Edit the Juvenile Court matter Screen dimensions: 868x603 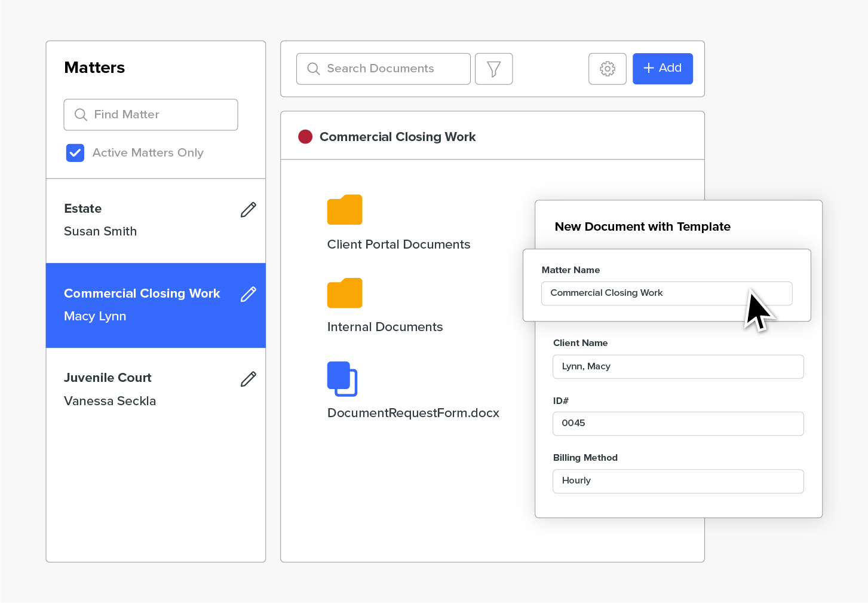pos(249,379)
